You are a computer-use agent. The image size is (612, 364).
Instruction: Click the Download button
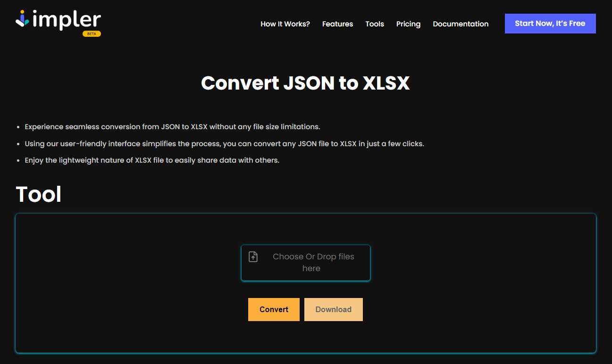pyautogui.click(x=334, y=309)
